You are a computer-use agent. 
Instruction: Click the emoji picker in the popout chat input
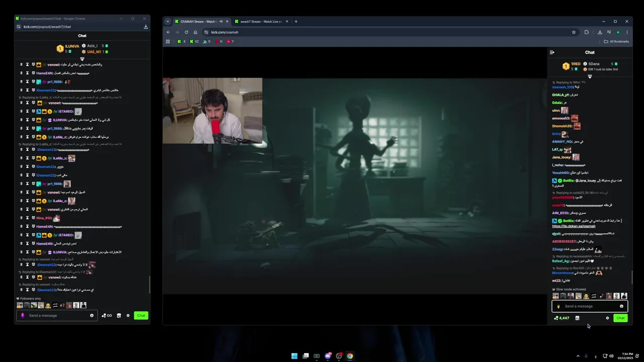coord(92,316)
